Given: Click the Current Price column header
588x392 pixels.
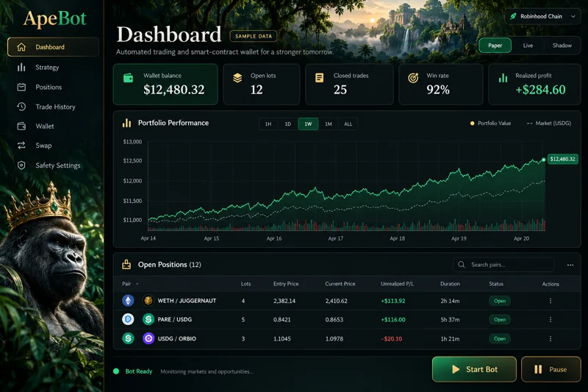Looking at the screenshot, I should 340,284.
